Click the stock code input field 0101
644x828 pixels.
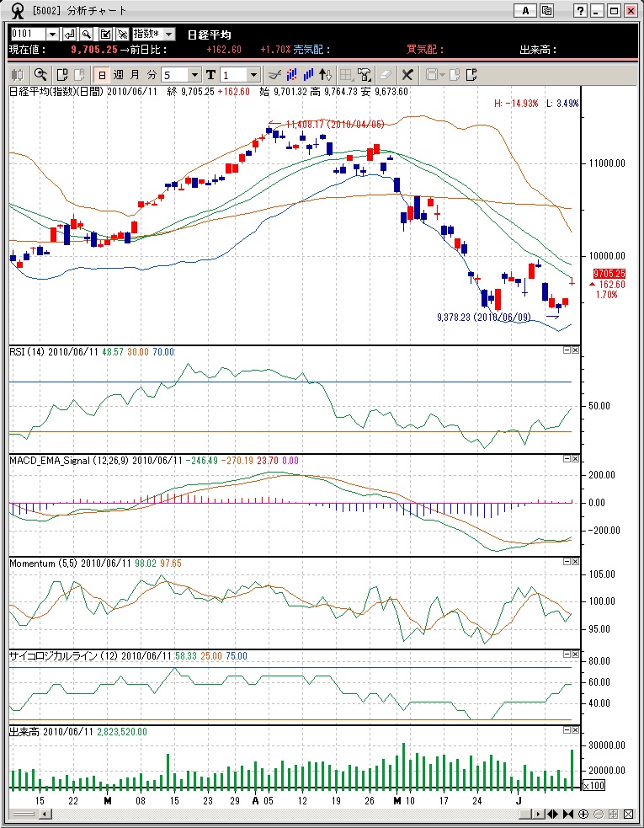tap(27, 34)
